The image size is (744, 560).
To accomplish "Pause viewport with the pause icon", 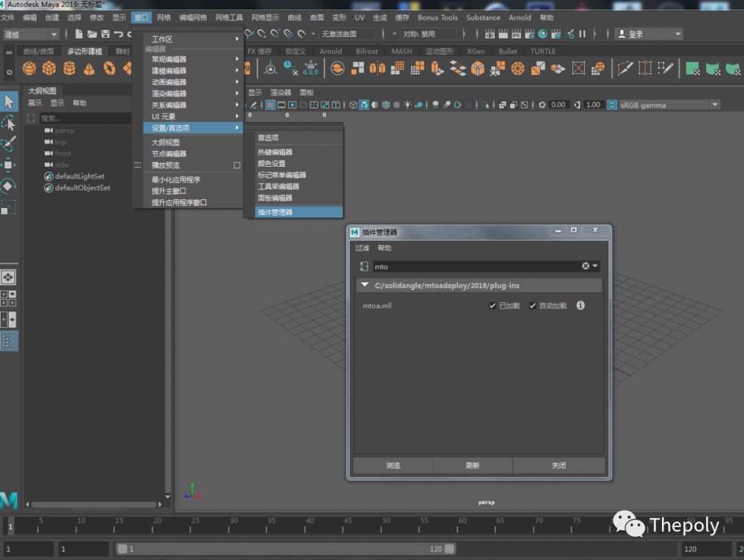I will tap(582, 34).
